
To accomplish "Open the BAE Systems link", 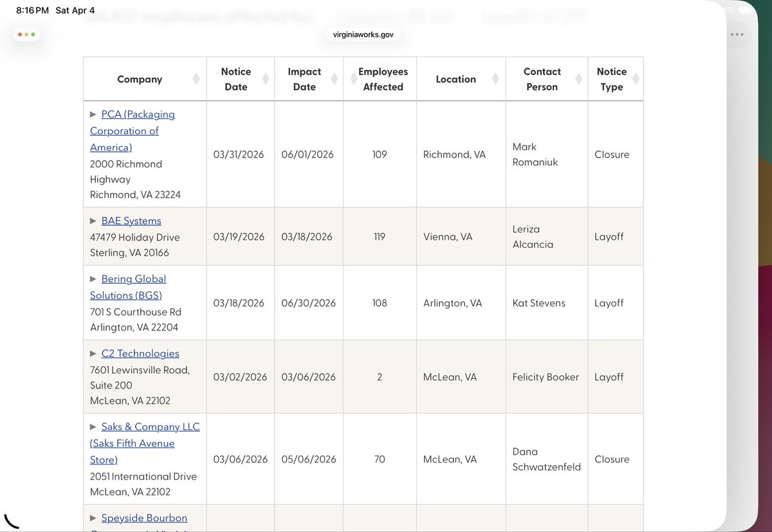I will 131,221.
